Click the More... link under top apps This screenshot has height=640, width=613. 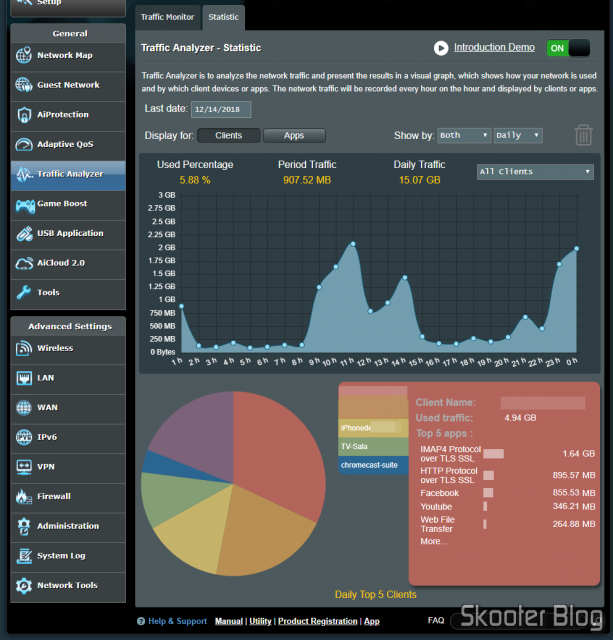click(433, 542)
